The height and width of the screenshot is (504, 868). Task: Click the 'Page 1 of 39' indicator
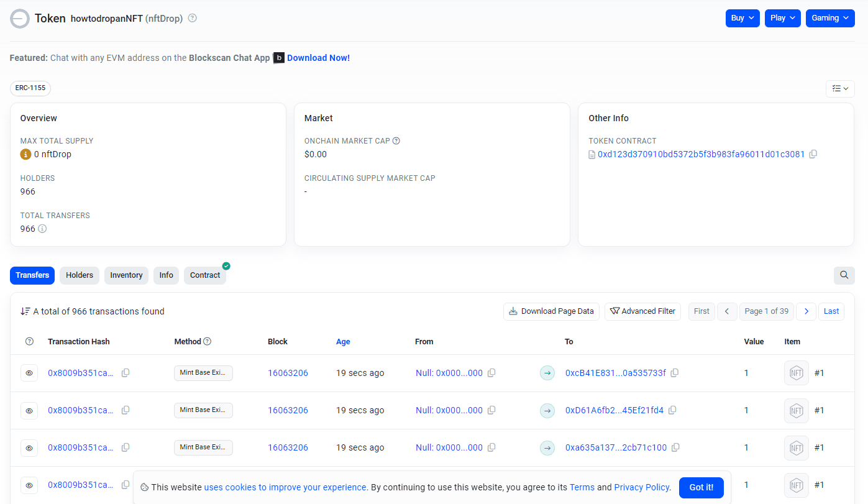767,311
